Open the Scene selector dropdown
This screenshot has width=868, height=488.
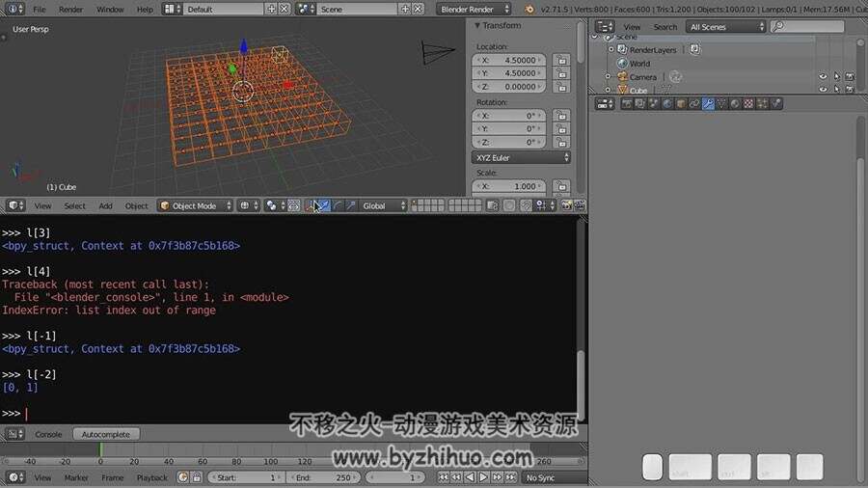[x=307, y=9]
